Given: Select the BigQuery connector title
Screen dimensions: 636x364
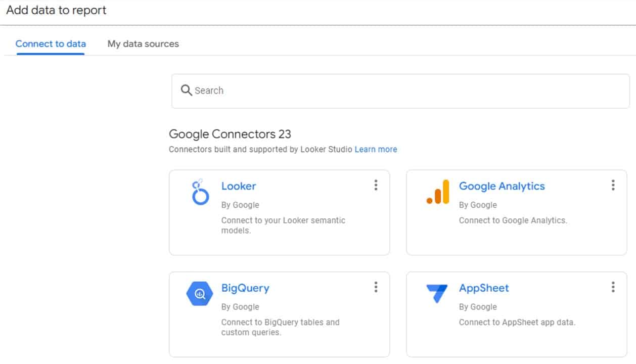Looking at the screenshot, I should tap(245, 288).
